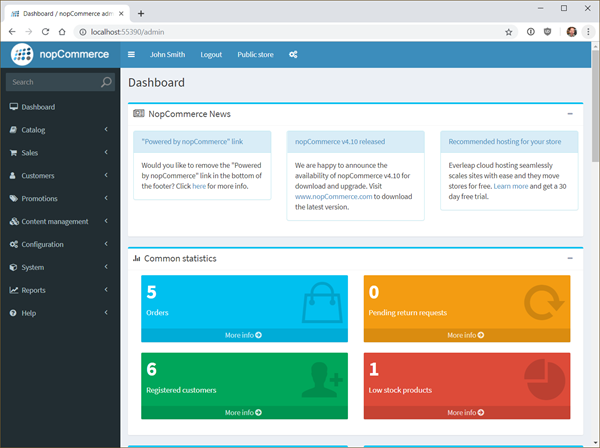Expand the Sales sidebar menu

[60, 152]
